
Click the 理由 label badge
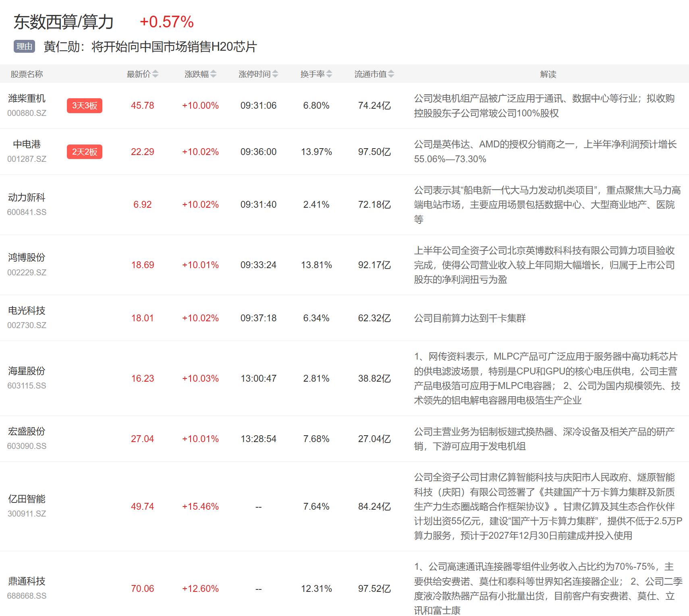24,46
